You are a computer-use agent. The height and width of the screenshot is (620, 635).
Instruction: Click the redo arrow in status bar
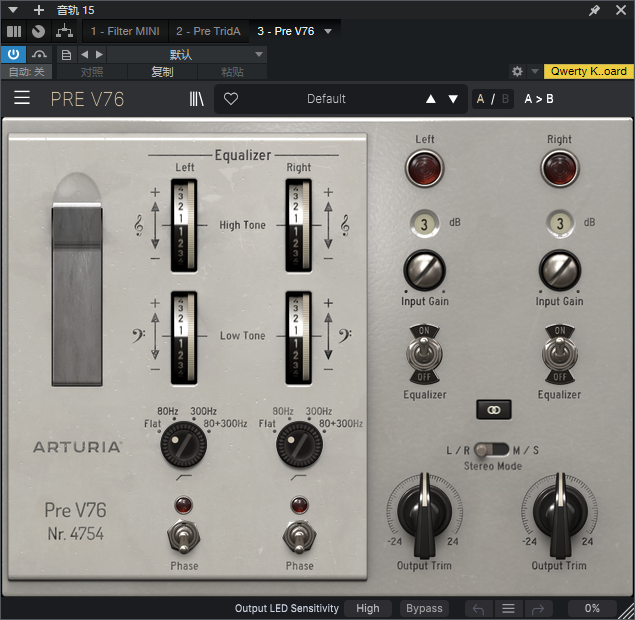[x=538, y=608]
